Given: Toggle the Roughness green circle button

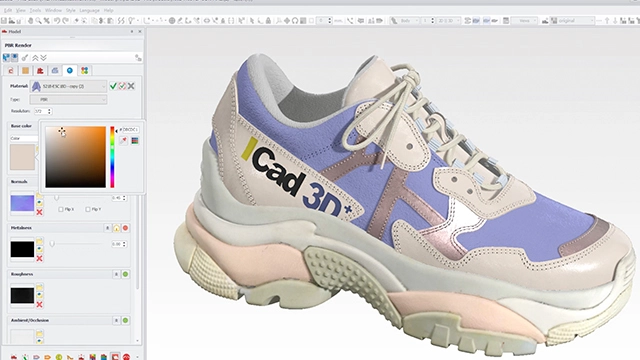Looking at the screenshot, I should coord(125,274).
